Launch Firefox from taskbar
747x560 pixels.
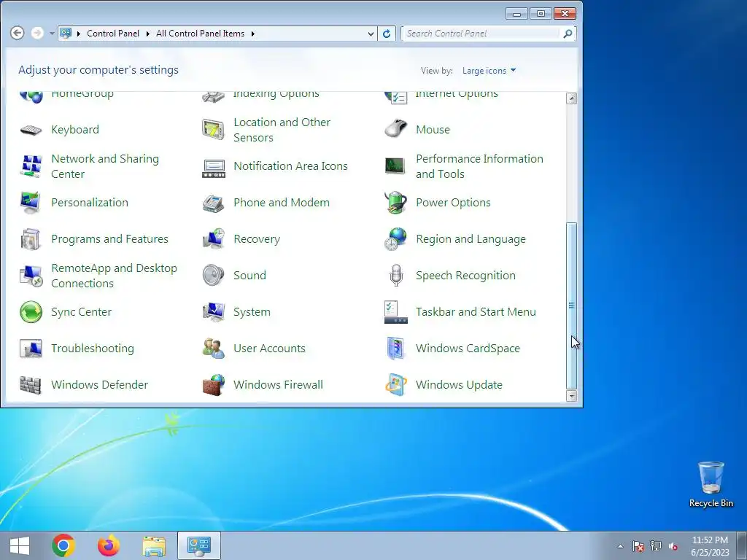click(109, 545)
